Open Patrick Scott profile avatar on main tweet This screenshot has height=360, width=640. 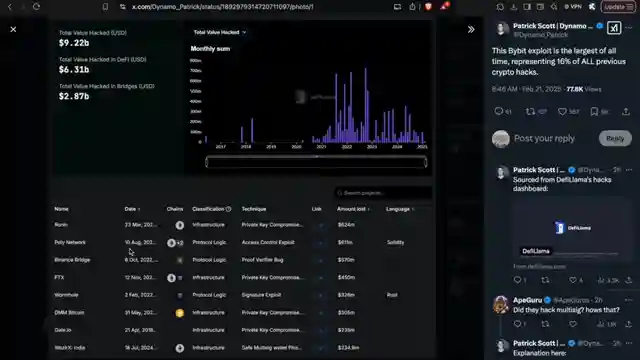coord(502,29)
